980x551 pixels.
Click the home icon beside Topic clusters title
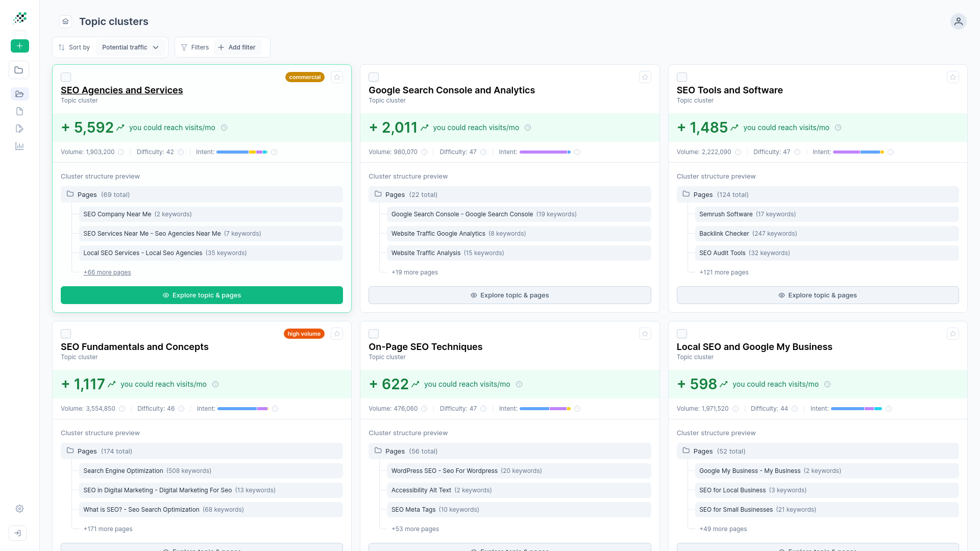coord(65,21)
